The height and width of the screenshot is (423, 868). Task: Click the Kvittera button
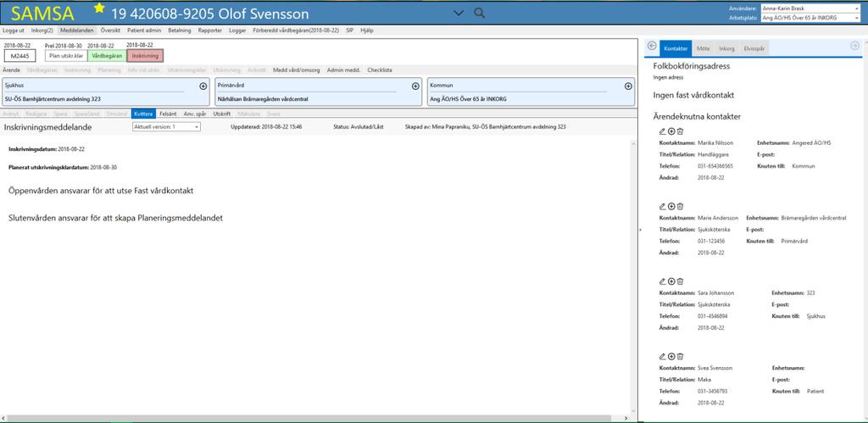(x=144, y=114)
